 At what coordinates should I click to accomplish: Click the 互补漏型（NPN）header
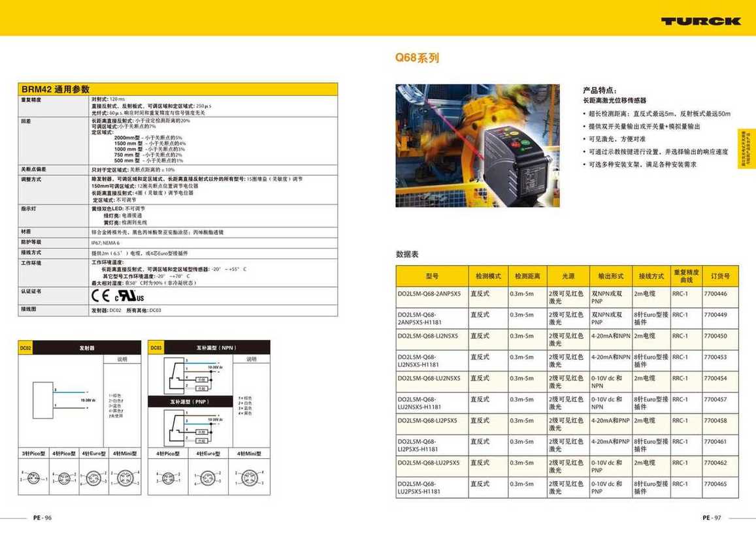click(216, 348)
